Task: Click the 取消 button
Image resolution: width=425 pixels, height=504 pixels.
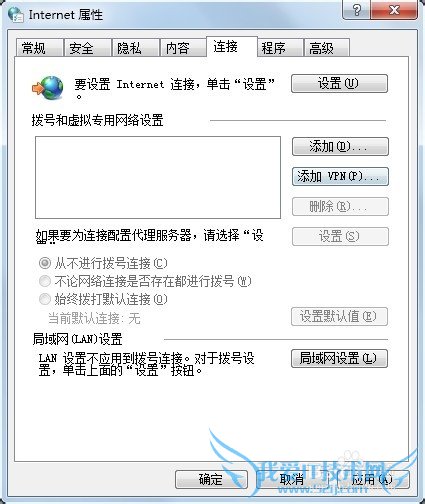Action: (x=292, y=479)
